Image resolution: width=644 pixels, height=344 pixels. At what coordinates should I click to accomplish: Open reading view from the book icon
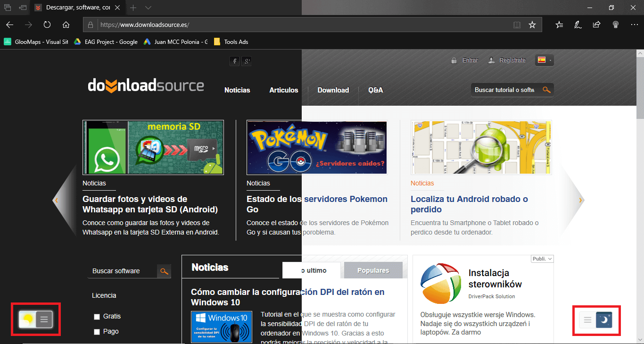click(x=517, y=25)
